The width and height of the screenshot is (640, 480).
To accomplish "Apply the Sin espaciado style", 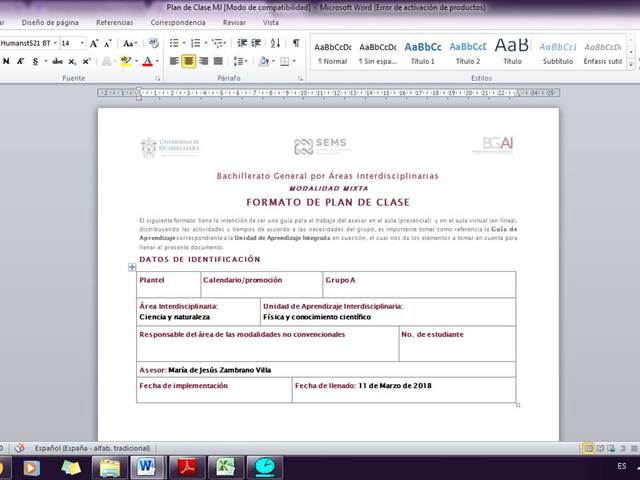I will coord(378,53).
